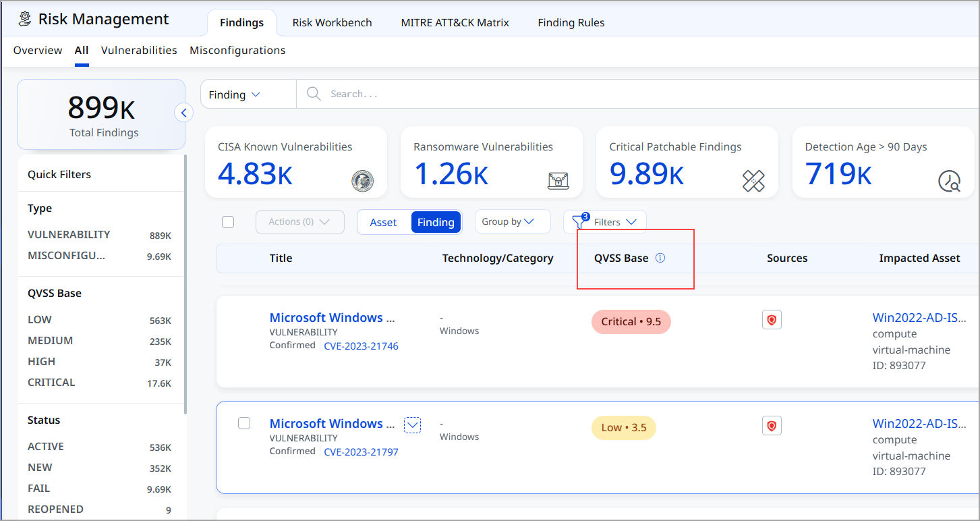Toggle the select-all findings checkbox
Viewport: 980px width, 521px height.
pyautogui.click(x=228, y=222)
